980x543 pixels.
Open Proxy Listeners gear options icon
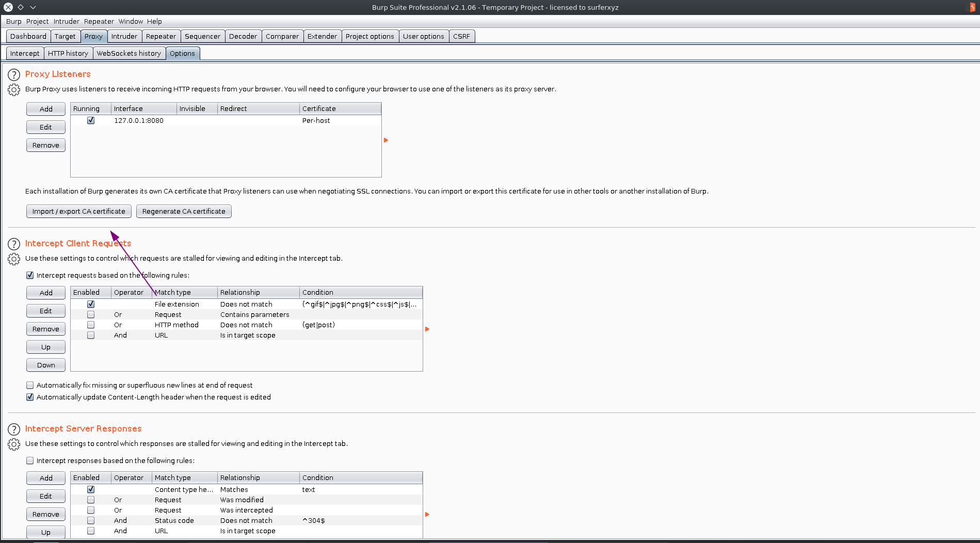pyautogui.click(x=14, y=90)
